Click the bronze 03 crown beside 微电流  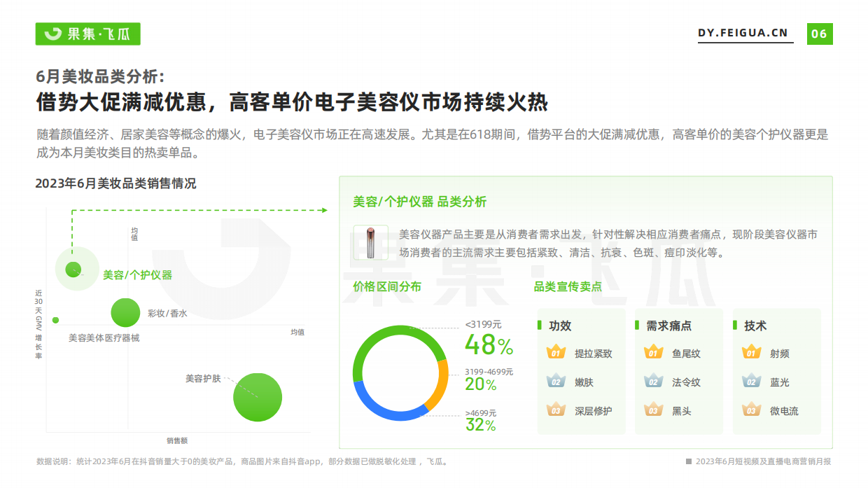click(751, 410)
